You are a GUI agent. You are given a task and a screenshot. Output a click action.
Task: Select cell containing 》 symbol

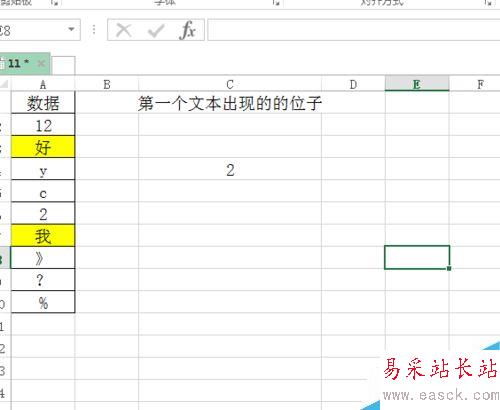[x=43, y=258]
